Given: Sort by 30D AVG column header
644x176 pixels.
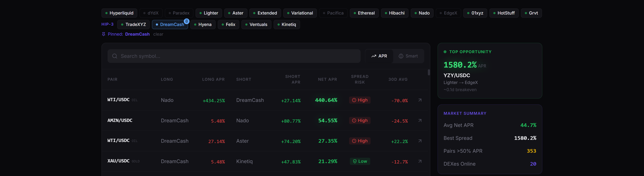Looking at the screenshot, I should (x=398, y=79).
